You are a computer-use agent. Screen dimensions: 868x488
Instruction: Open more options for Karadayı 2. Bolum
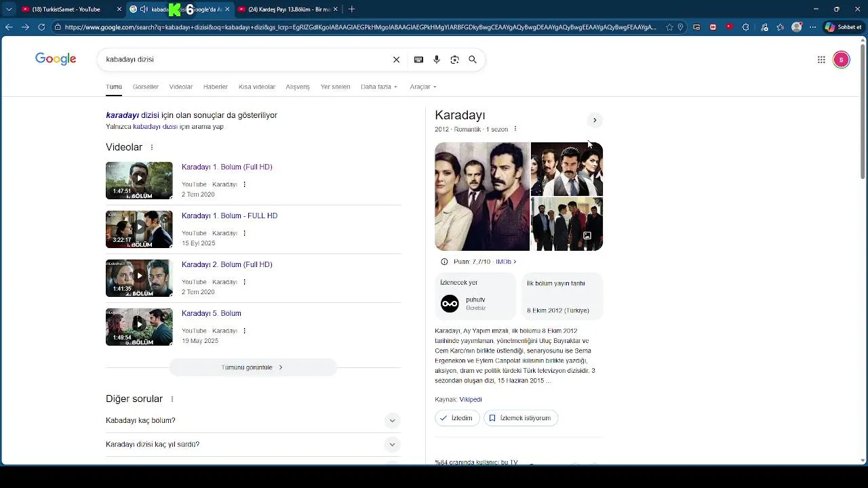pos(245,282)
